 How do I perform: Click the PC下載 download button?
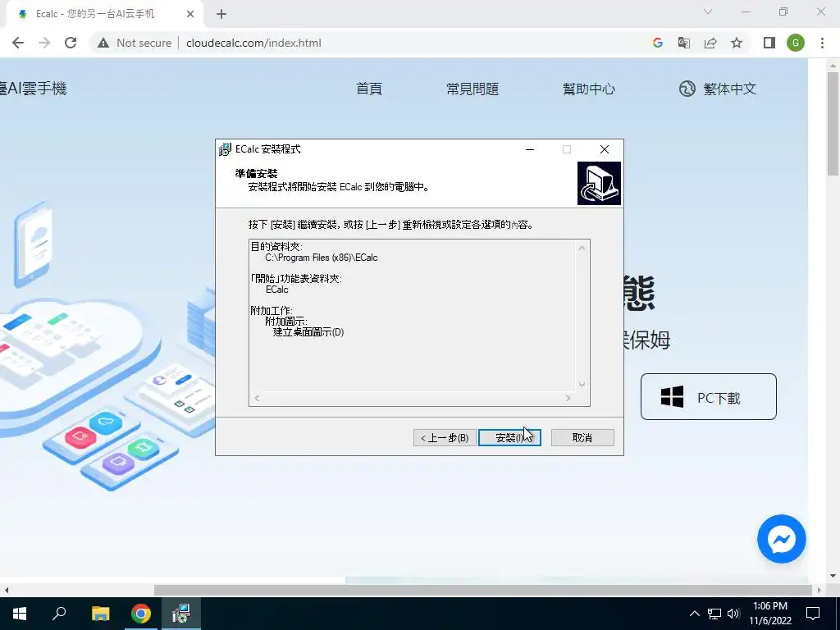click(708, 396)
